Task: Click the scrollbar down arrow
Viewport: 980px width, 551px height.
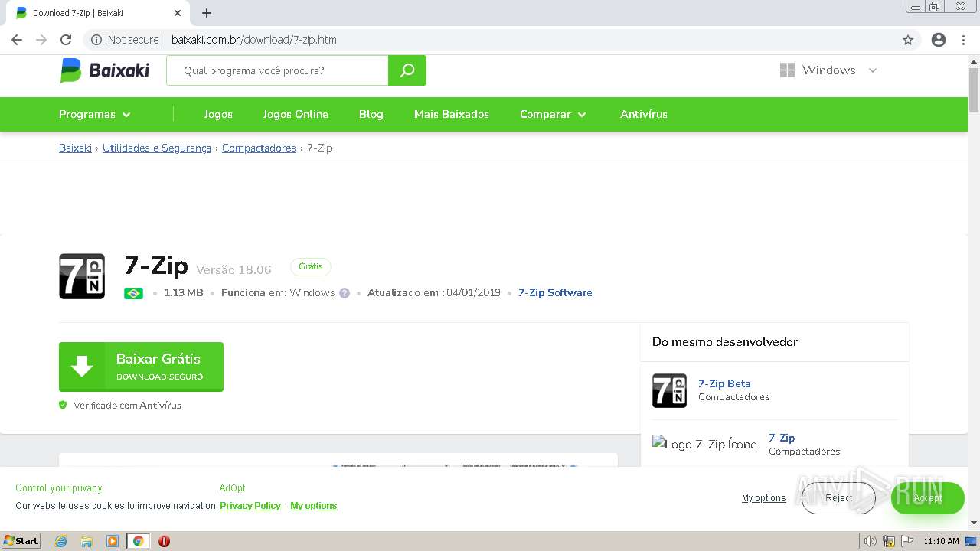Action: (974, 523)
